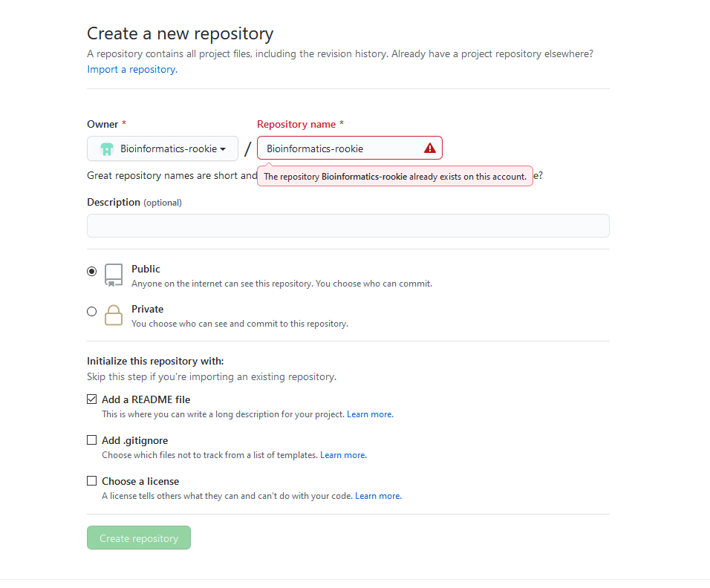Click the Repository name input field

point(342,148)
